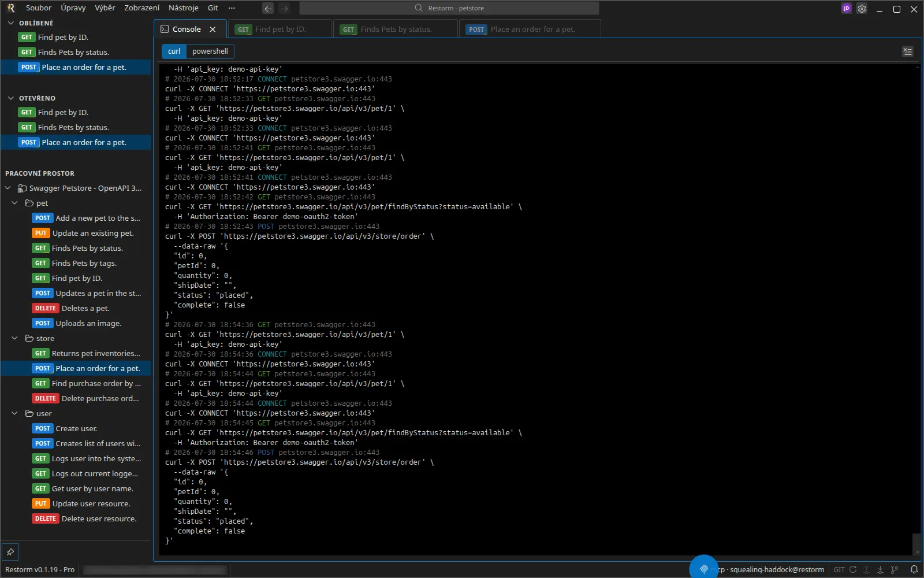Open the Výběr menu
The image size is (924, 578).
[105, 8]
